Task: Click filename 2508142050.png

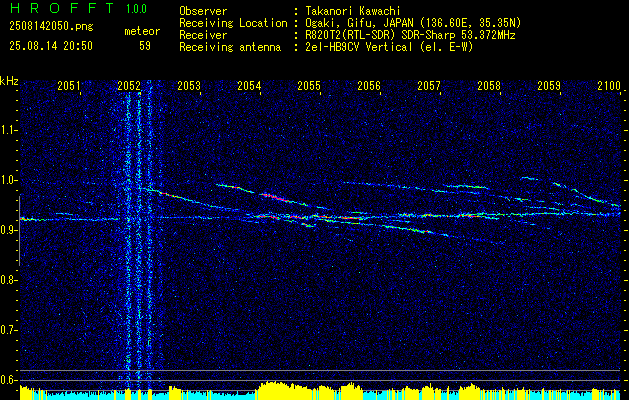Action: coord(51,27)
